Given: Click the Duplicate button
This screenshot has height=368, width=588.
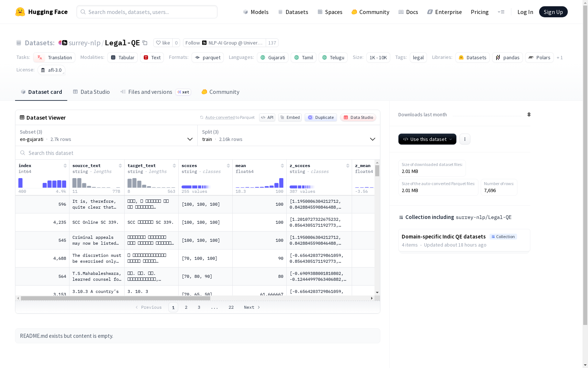Looking at the screenshot, I should 321,117.
